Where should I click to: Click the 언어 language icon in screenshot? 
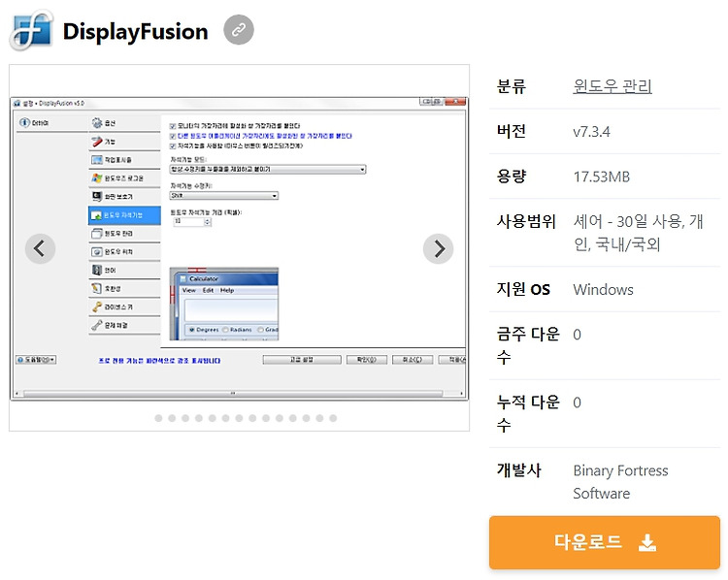point(97,270)
